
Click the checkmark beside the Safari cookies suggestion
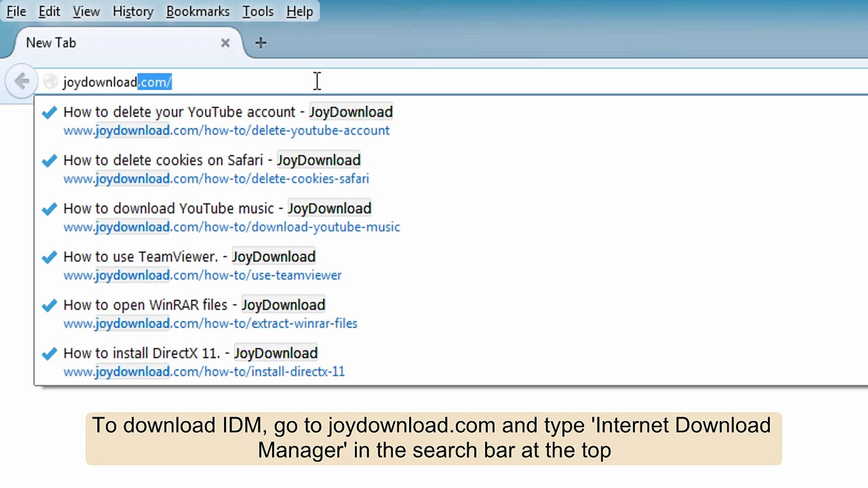[49, 161]
